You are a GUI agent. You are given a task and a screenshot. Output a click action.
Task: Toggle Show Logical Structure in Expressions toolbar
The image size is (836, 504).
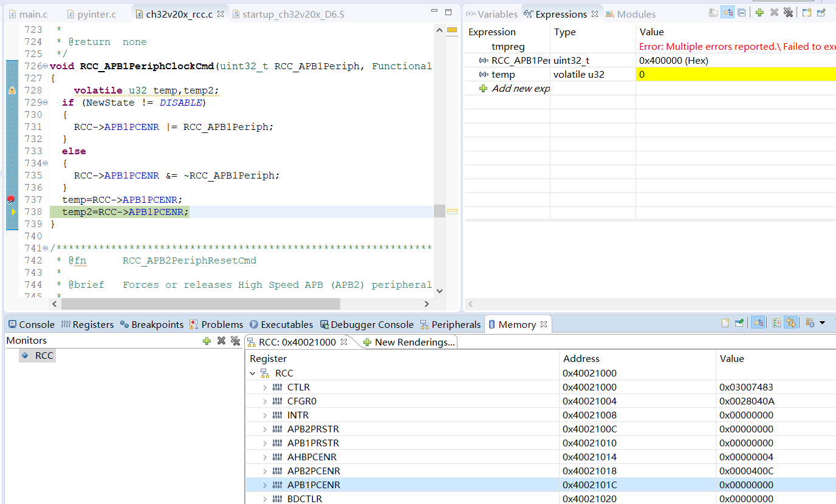(x=727, y=13)
